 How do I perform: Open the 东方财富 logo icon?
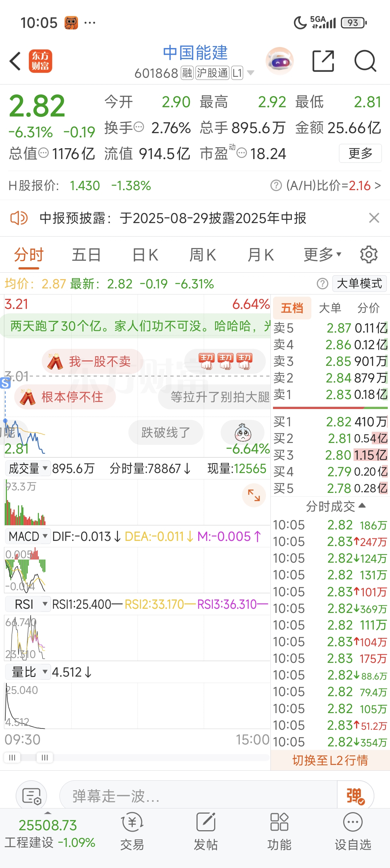click(x=40, y=61)
